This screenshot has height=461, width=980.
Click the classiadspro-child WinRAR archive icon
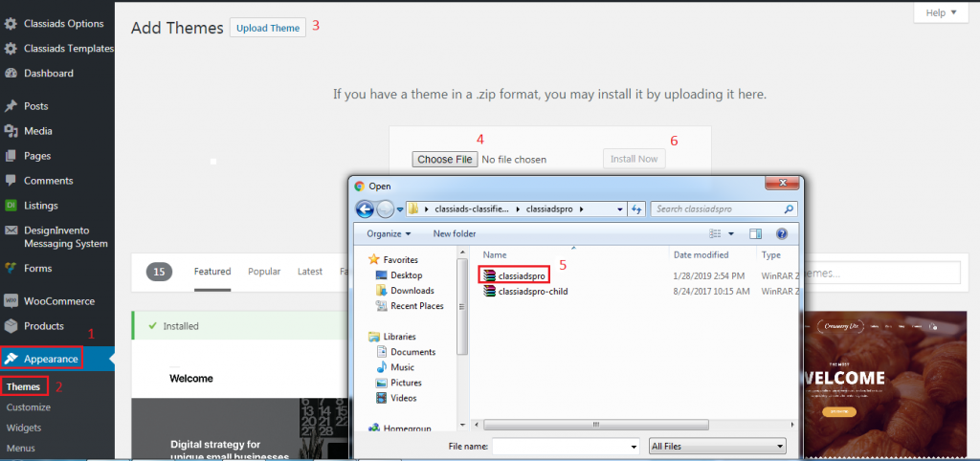point(489,291)
